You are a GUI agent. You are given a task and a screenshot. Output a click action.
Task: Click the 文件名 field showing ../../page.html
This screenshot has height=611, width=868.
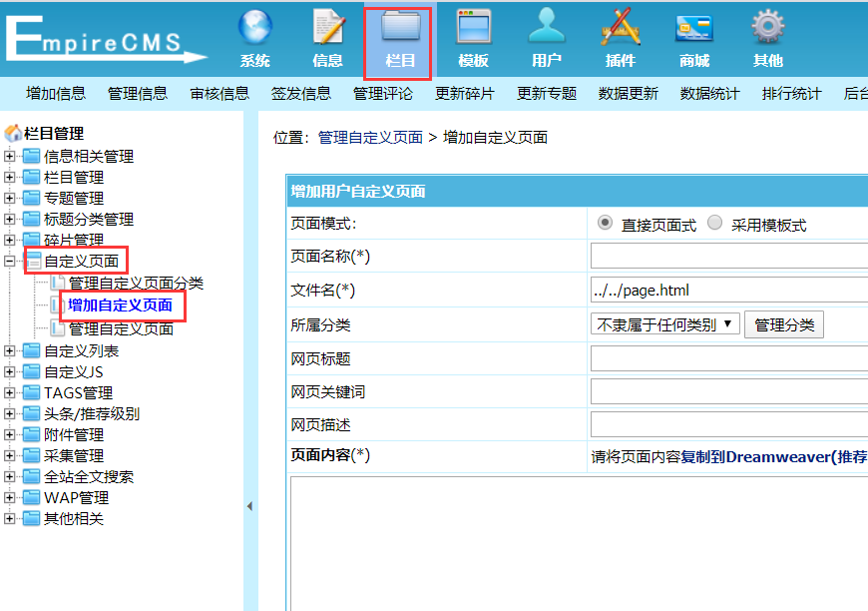pos(729,291)
